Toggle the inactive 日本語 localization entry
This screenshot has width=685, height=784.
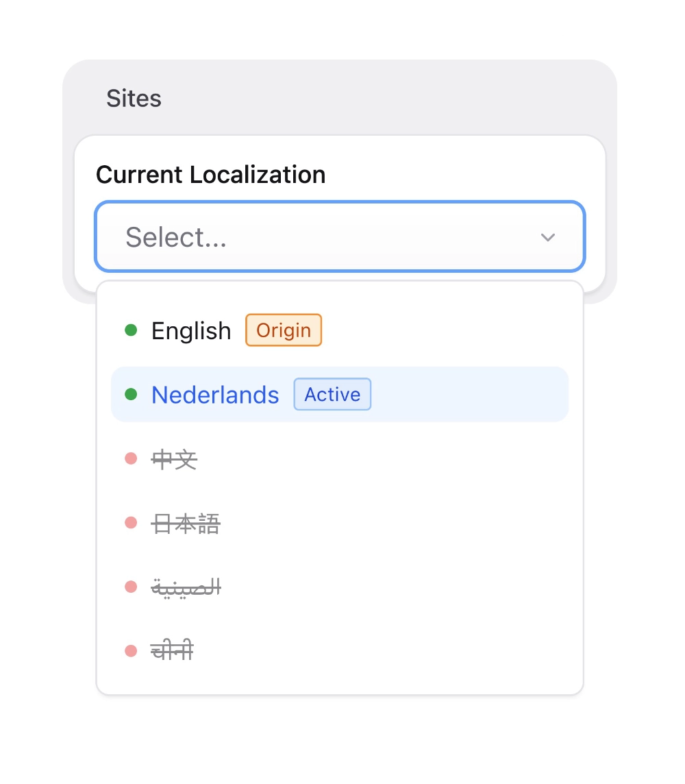click(185, 523)
